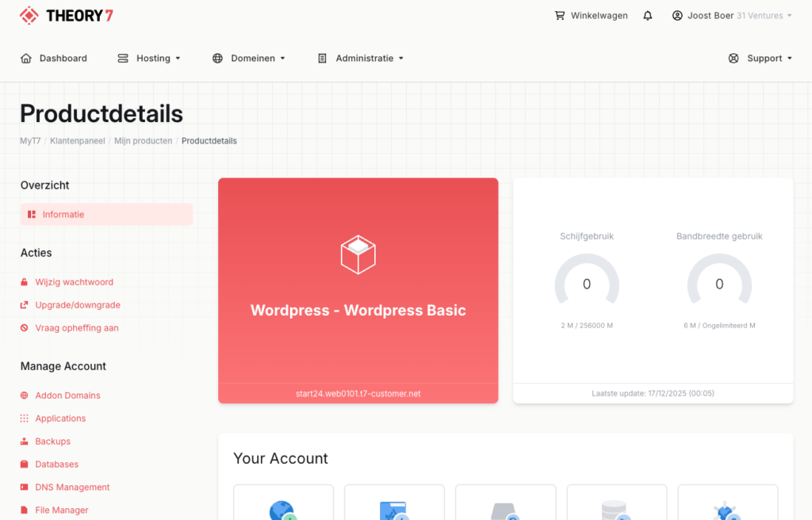Click the Upgrade/downgrade link
The height and width of the screenshot is (520, 812).
[78, 305]
